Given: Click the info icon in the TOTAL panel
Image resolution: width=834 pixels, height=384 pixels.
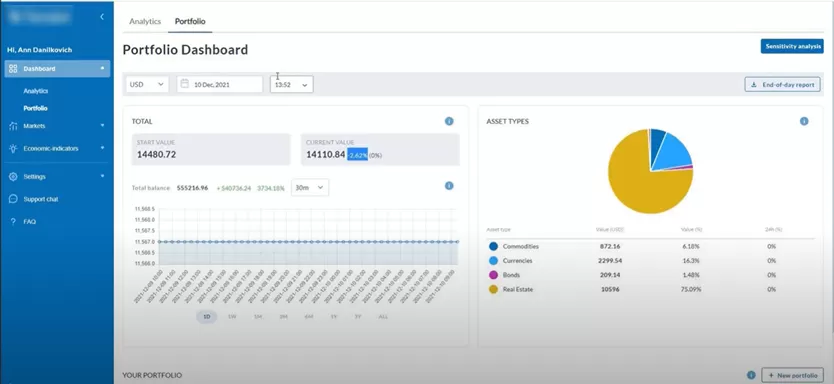Looking at the screenshot, I should (x=449, y=121).
